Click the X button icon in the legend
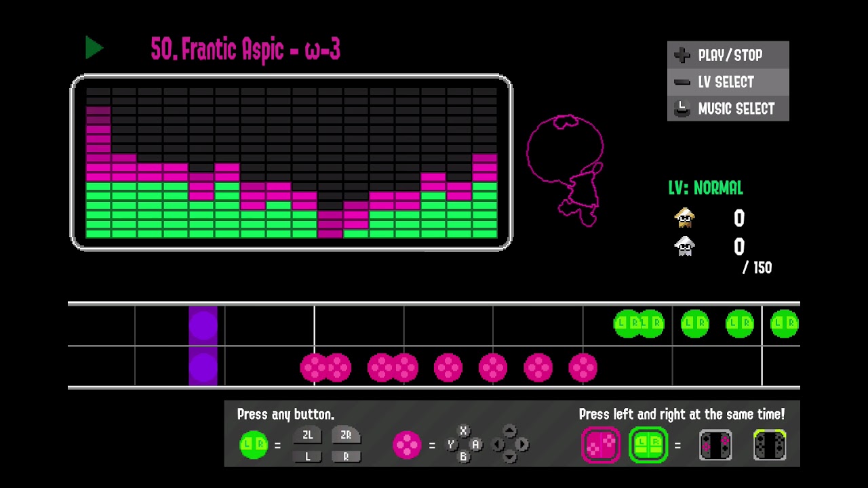 [463, 431]
